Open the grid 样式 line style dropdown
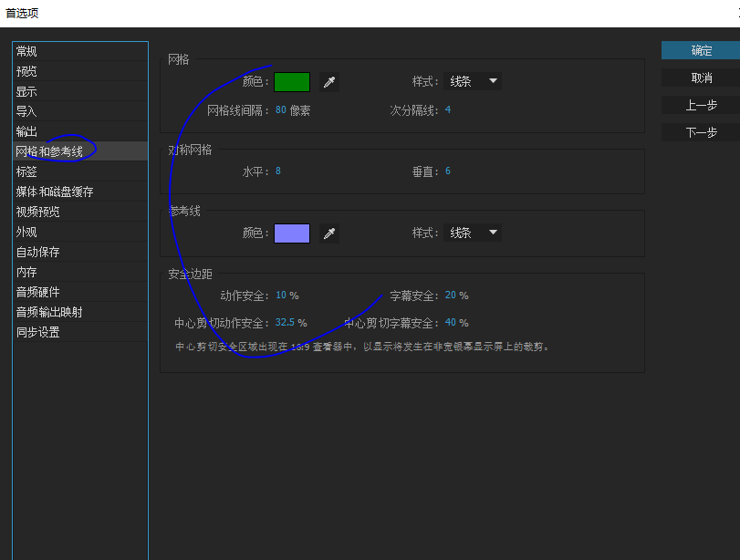The height and width of the screenshot is (560, 740). [472, 81]
